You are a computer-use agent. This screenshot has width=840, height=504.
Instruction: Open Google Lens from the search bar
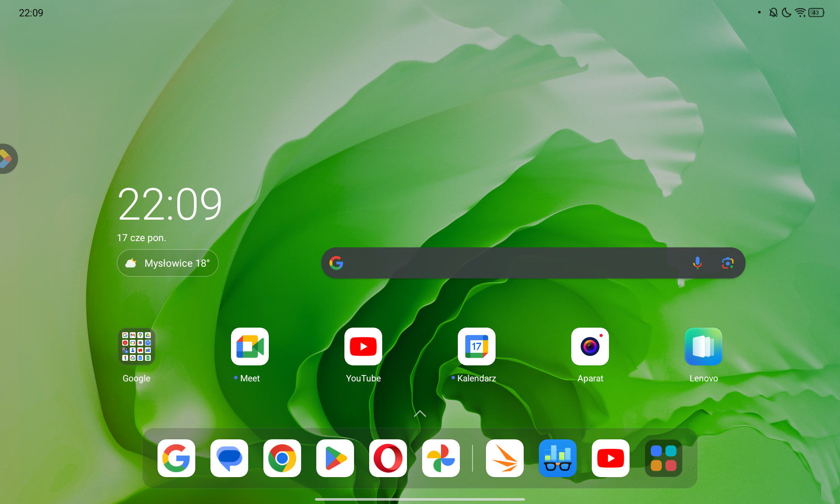coord(728,263)
